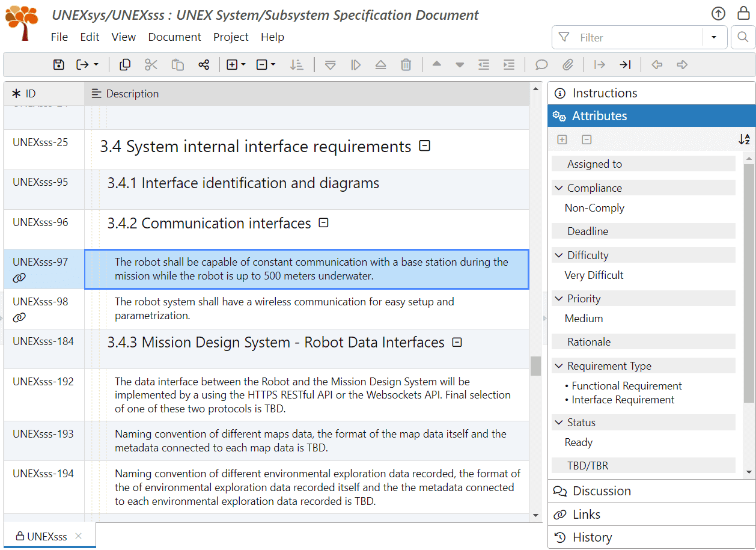This screenshot has height=550, width=756.
Task: Click the Navigate back arrow icon
Action: (657, 65)
